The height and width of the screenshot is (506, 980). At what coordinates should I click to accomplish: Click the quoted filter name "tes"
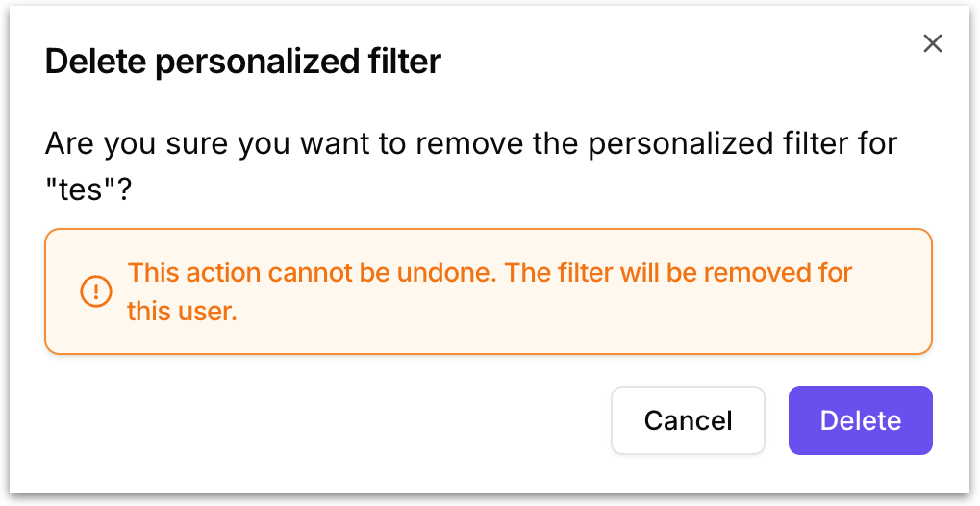[x=81, y=190]
